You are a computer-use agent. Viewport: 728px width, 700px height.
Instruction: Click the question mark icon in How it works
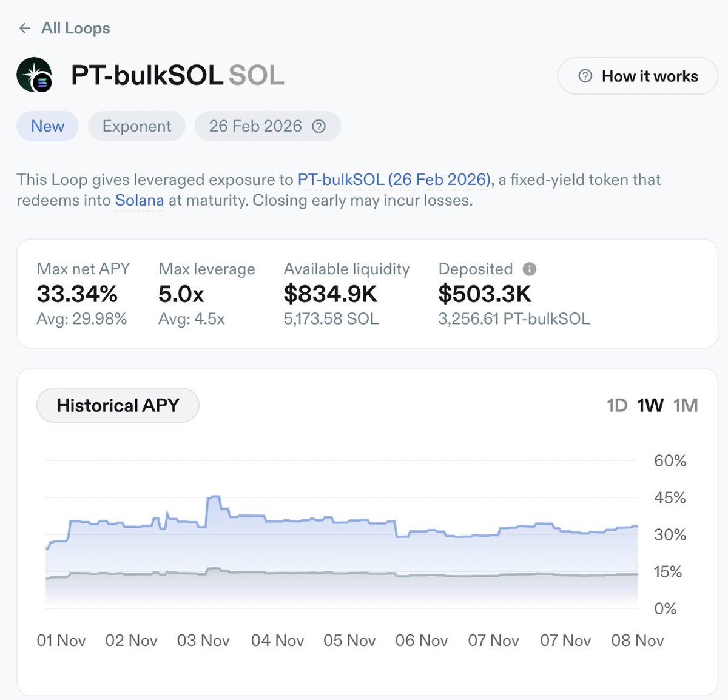coord(585,76)
